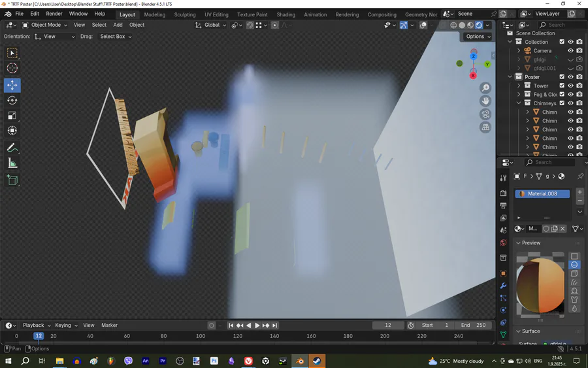Click the blue Z axis gizmo ball
588x368 pixels.
click(x=473, y=56)
